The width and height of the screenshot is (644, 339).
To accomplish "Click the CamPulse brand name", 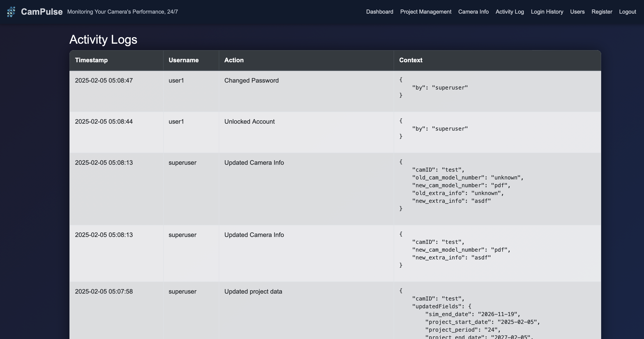I will pos(42,12).
